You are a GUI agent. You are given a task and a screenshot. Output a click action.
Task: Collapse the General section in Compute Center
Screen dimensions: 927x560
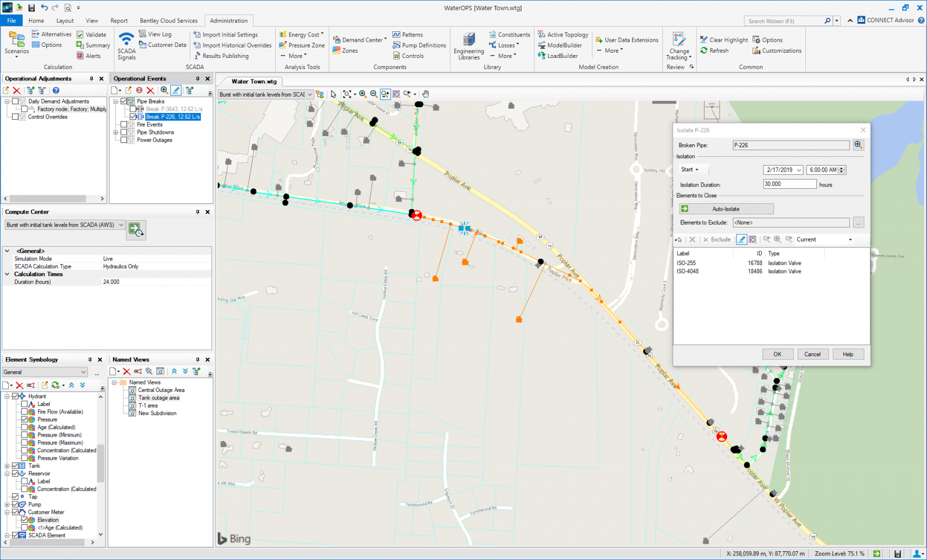(x=7, y=251)
